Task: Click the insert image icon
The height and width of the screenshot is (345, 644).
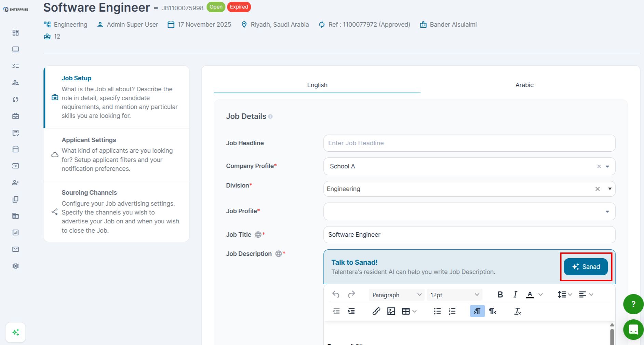Action: pyautogui.click(x=391, y=311)
